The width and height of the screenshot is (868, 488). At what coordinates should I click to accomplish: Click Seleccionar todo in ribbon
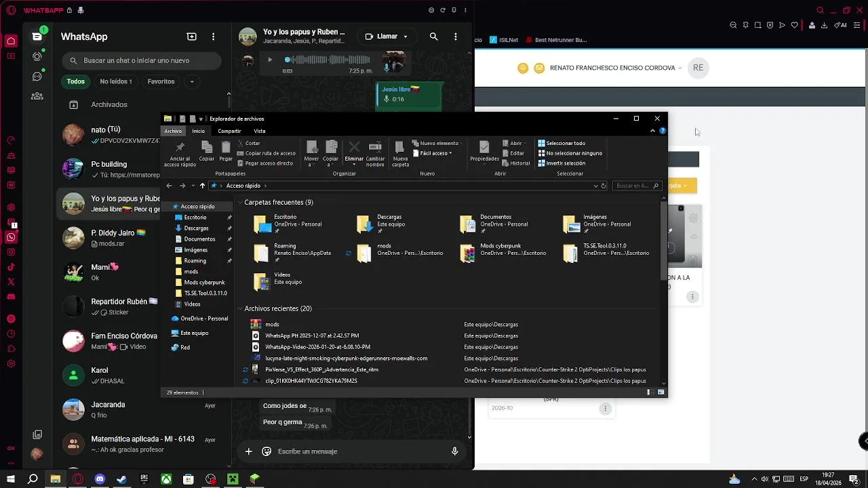click(x=561, y=143)
